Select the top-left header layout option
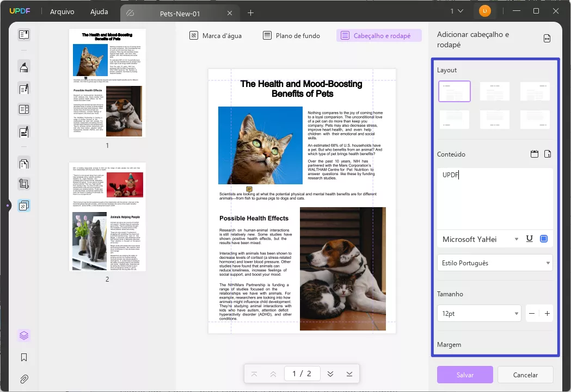 pyautogui.click(x=454, y=91)
